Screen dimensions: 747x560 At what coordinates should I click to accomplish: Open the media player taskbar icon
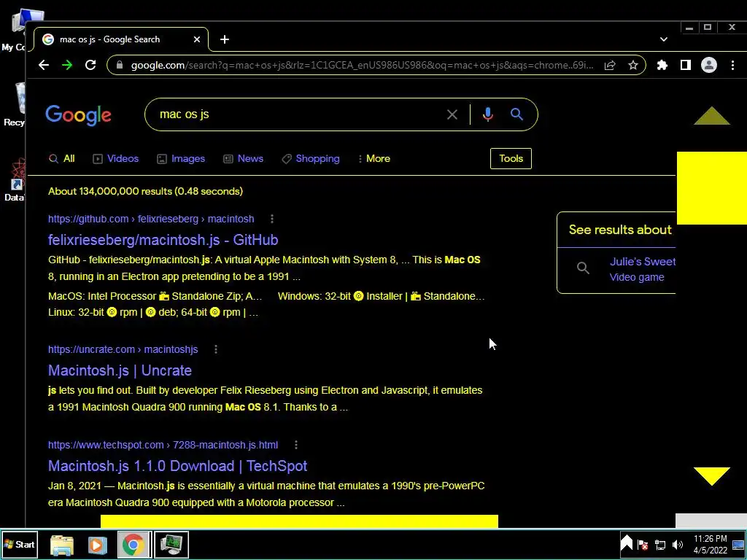click(x=97, y=545)
